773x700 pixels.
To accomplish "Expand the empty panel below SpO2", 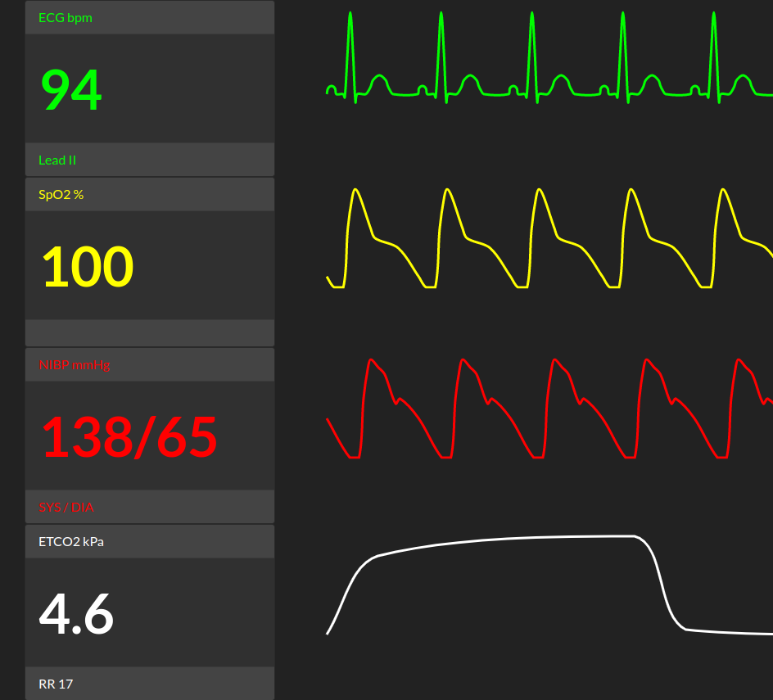I will point(150,333).
